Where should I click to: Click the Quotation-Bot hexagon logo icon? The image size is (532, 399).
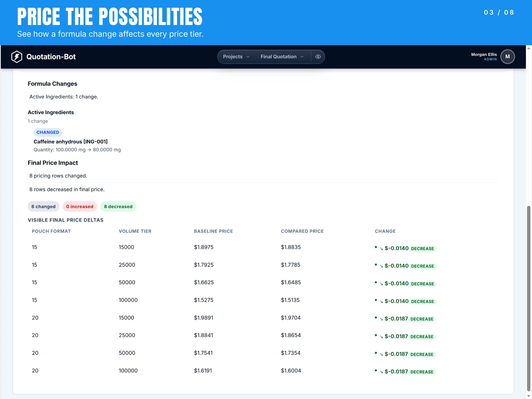click(x=17, y=57)
